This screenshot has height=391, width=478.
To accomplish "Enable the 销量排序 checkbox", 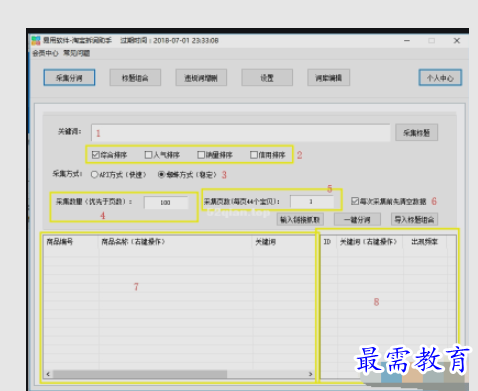I will pyautogui.click(x=201, y=155).
